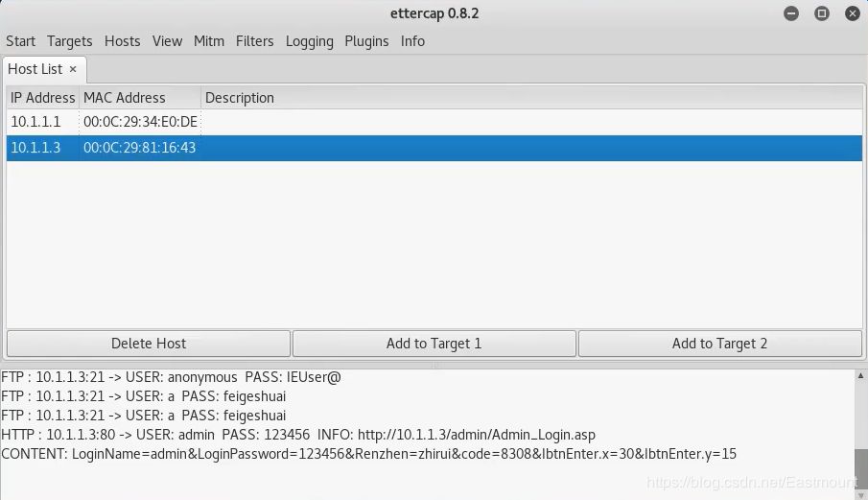Open the Mitm menu
Screen dimensions: 868x500
point(208,41)
